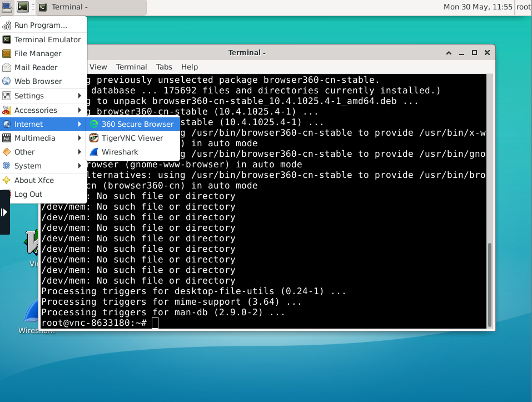
Task: Expand the Accessories submenu arrow
Action: pos(79,110)
